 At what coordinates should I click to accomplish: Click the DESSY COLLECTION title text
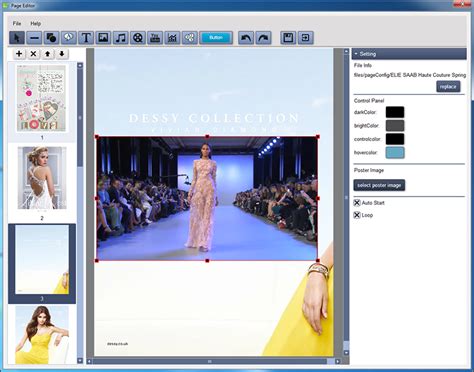[x=214, y=118]
